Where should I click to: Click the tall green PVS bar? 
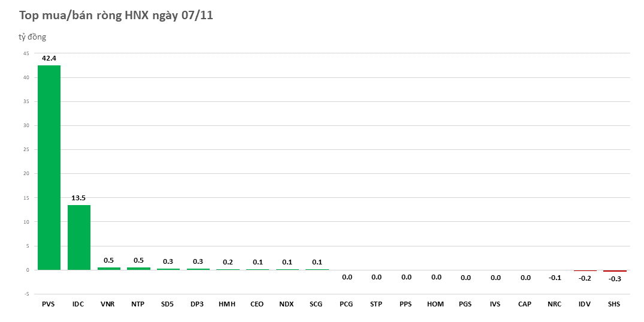pyautogui.click(x=49, y=167)
